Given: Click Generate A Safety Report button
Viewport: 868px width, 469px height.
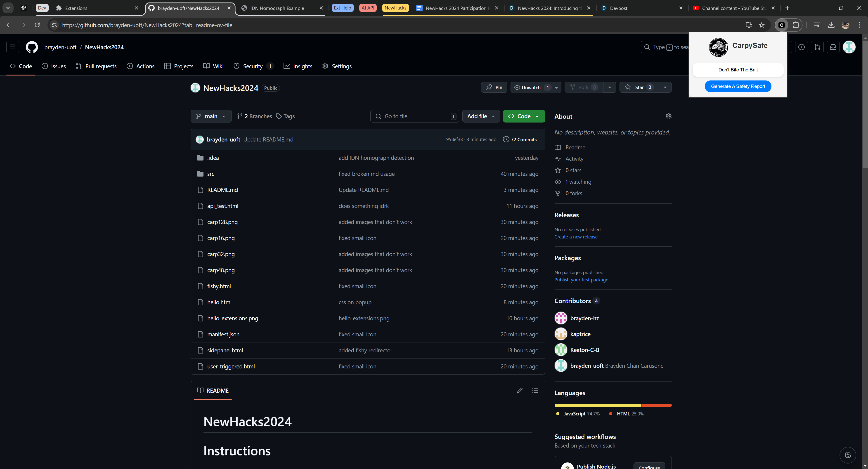Looking at the screenshot, I should pos(738,86).
